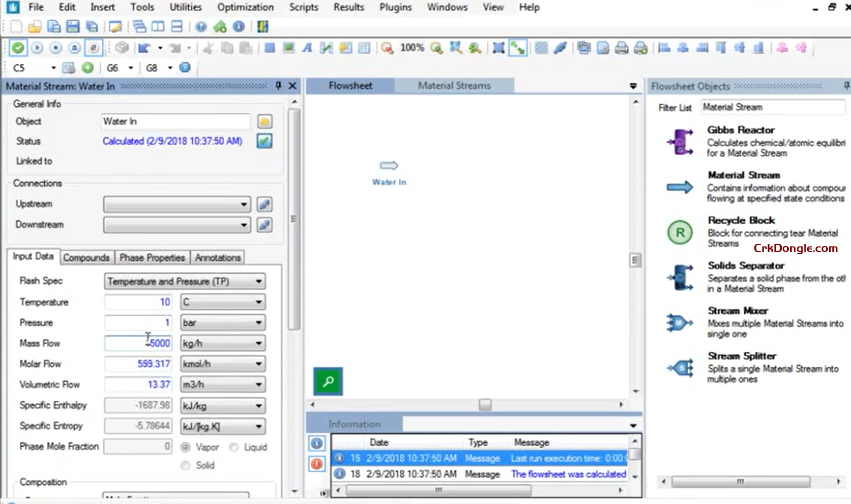Image resolution: width=851 pixels, height=504 pixels.
Task: Click the Temperature input field
Action: pos(138,302)
